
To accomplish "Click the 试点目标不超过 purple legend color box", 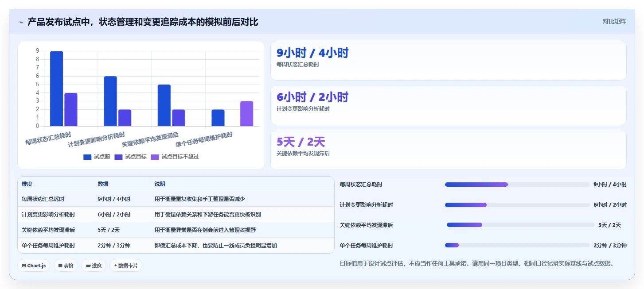I will pos(155,157).
